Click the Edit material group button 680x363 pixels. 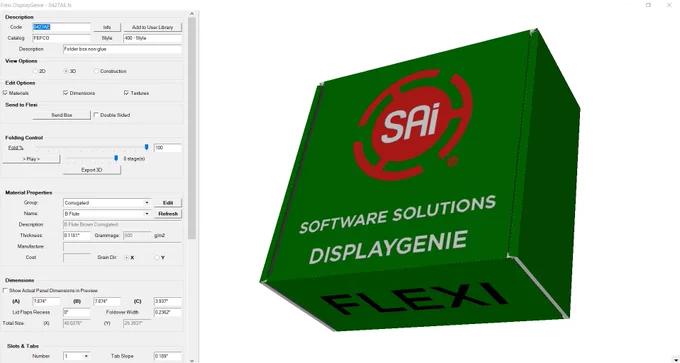tap(168, 203)
